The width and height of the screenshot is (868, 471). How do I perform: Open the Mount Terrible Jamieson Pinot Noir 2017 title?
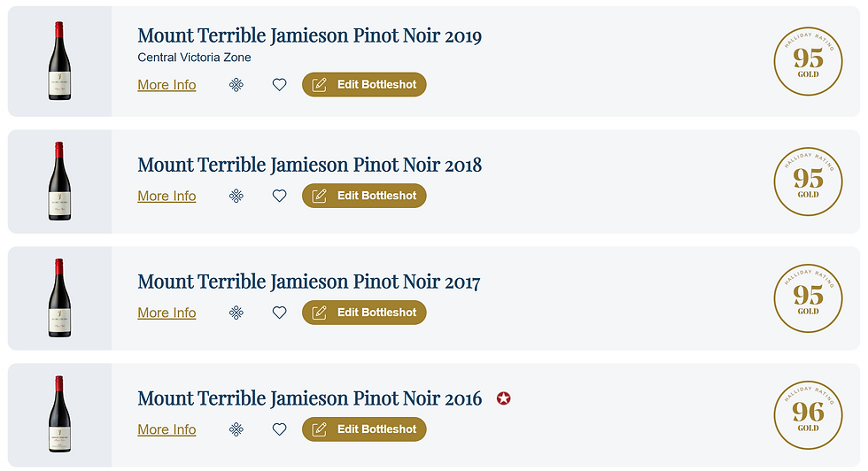pos(309,282)
